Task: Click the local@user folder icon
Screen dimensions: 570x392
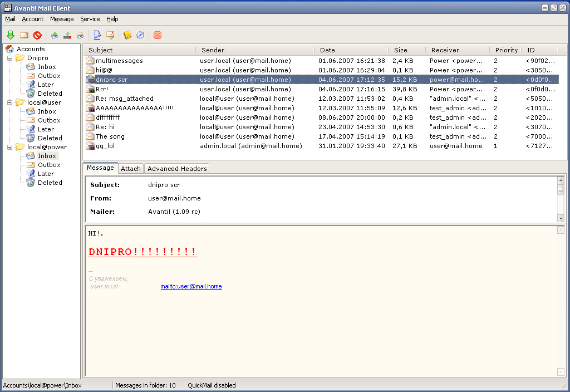Action: pos(20,102)
